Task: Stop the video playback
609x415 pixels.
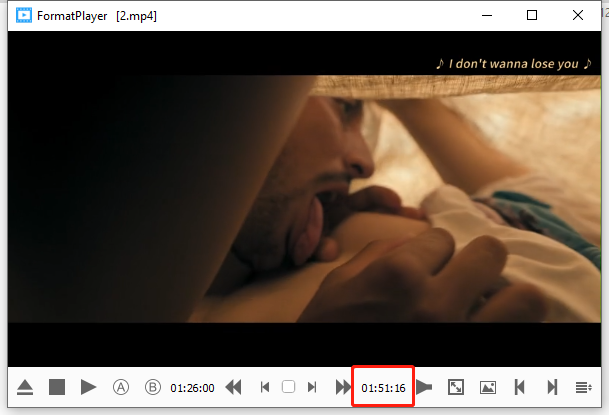Action: [x=57, y=387]
